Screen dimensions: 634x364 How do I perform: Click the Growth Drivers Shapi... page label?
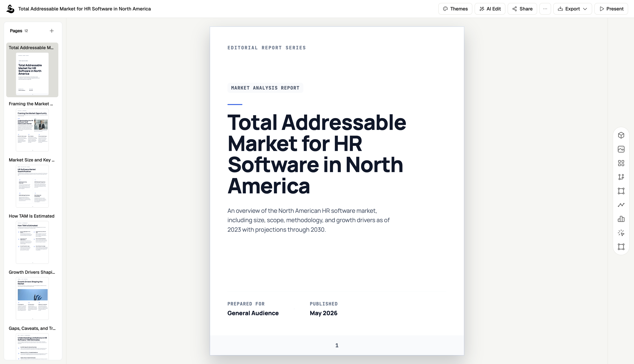point(32,272)
